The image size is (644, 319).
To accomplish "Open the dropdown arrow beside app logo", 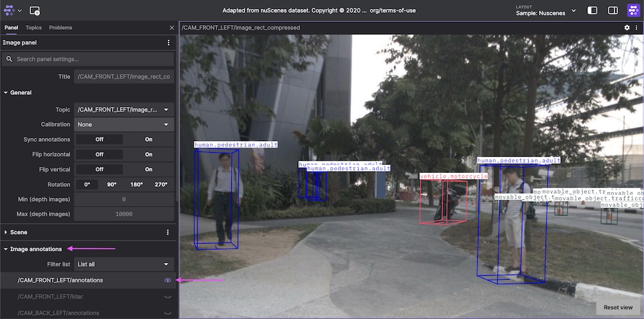I will [20, 11].
